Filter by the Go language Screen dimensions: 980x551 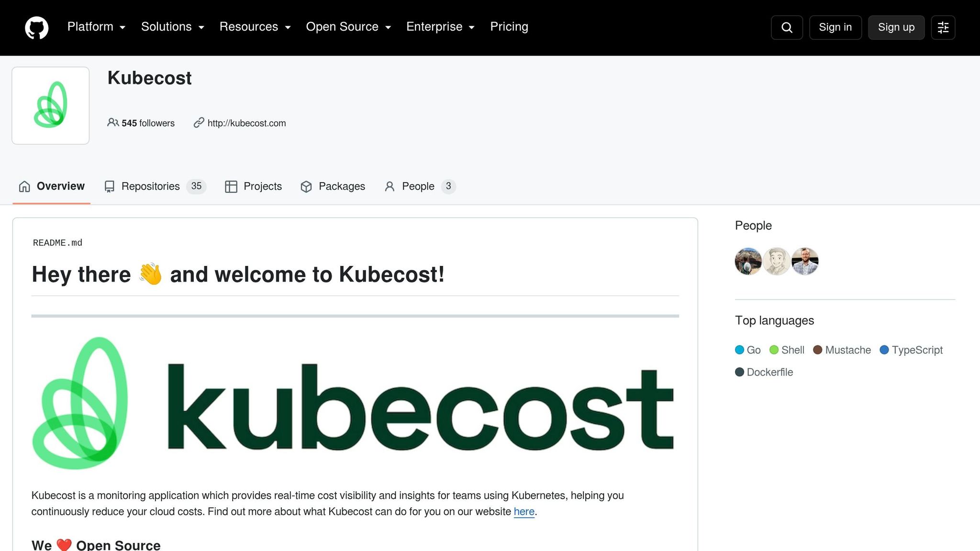coord(748,350)
